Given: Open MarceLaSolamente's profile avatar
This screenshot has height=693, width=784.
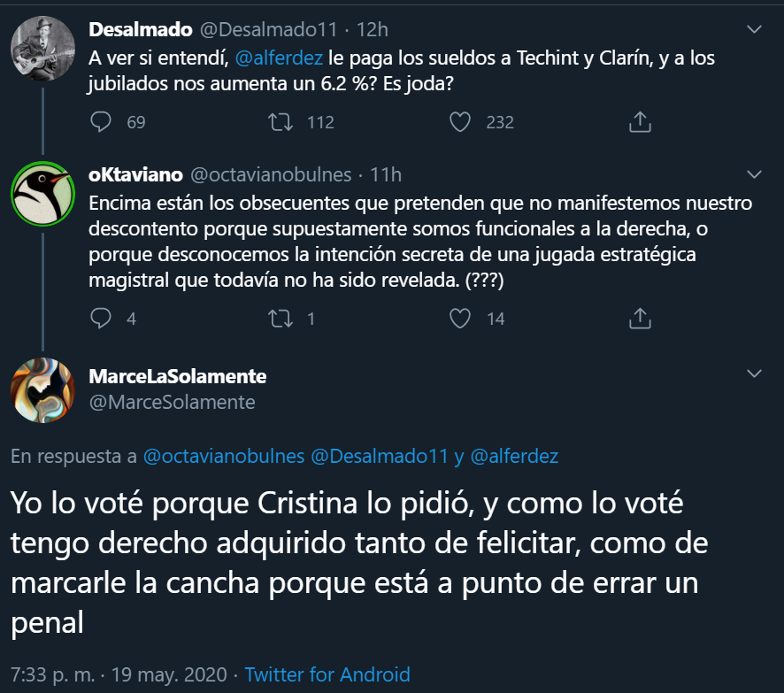Looking at the screenshot, I should [42, 389].
